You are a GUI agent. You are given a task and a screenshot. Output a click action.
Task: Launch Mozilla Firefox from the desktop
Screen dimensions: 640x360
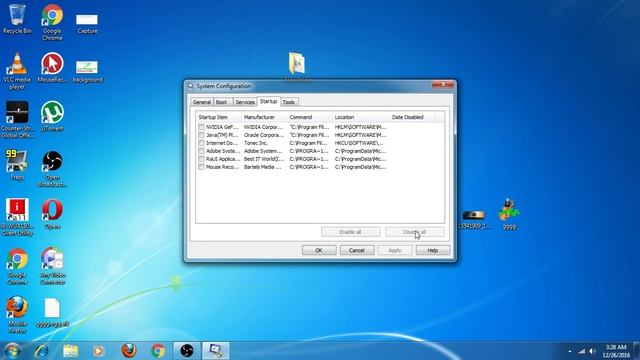click(x=17, y=314)
